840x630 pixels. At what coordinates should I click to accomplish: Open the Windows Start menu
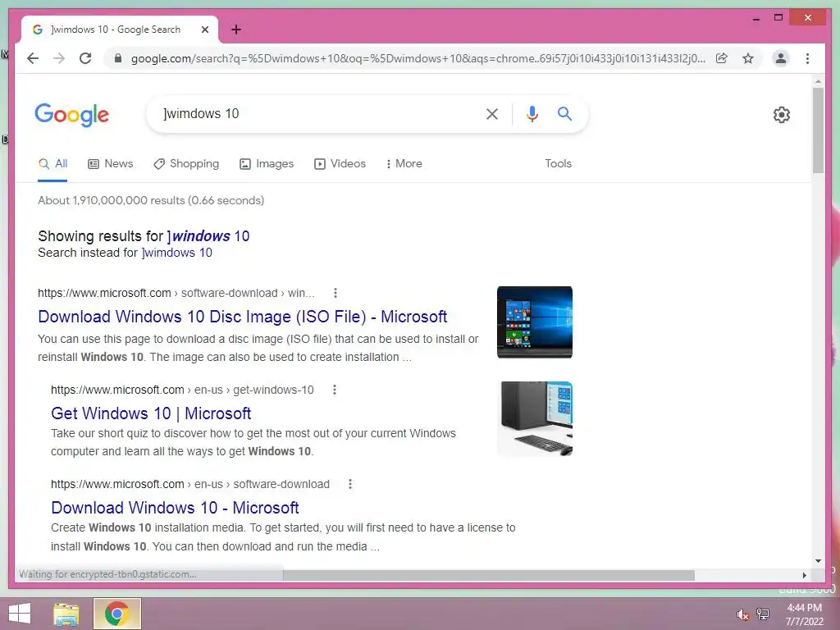click(x=20, y=614)
